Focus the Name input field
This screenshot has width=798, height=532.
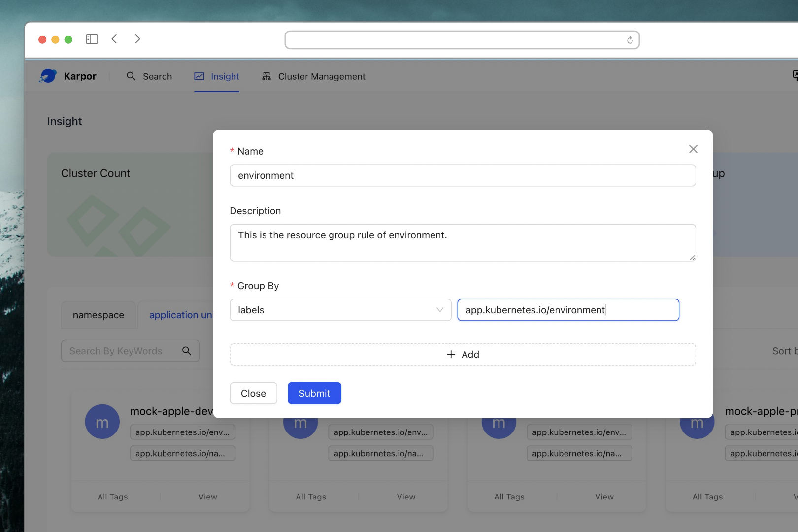pyautogui.click(x=463, y=175)
